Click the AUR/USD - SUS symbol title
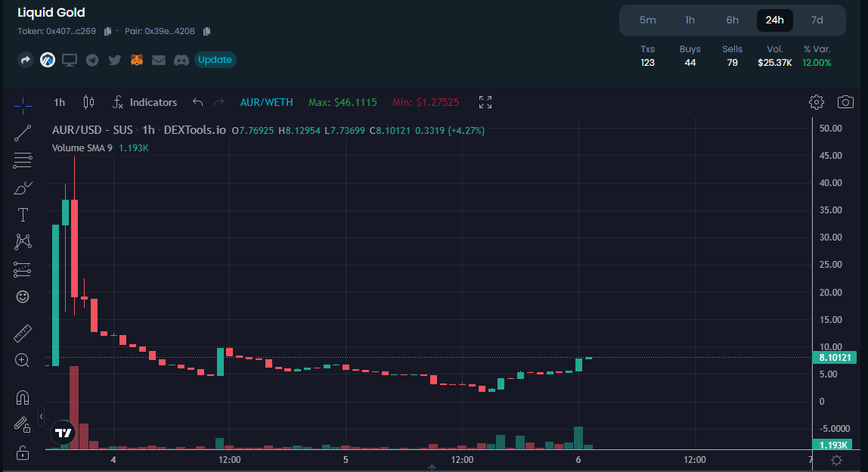This screenshot has width=868, height=472. pyautogui.click(x=92, y=130)
